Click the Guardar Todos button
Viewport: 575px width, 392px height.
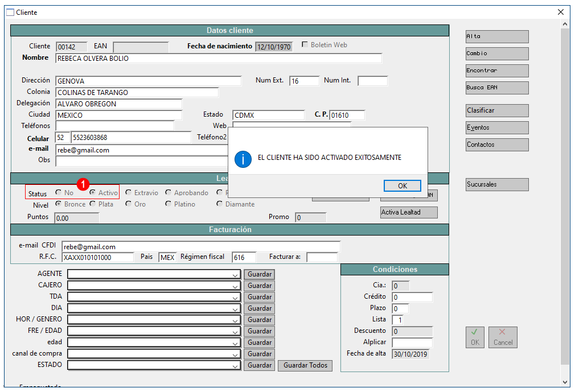pyautogui.click(x=305, y=366)
